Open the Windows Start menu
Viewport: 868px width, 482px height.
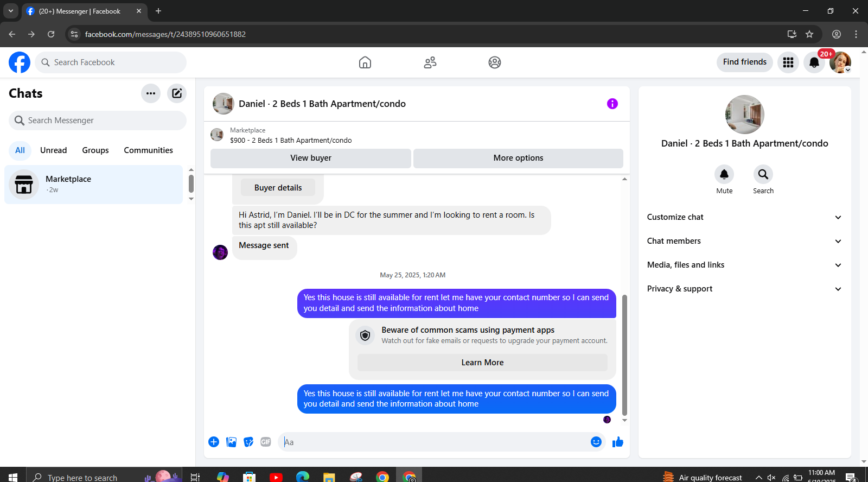click(13, 477)
